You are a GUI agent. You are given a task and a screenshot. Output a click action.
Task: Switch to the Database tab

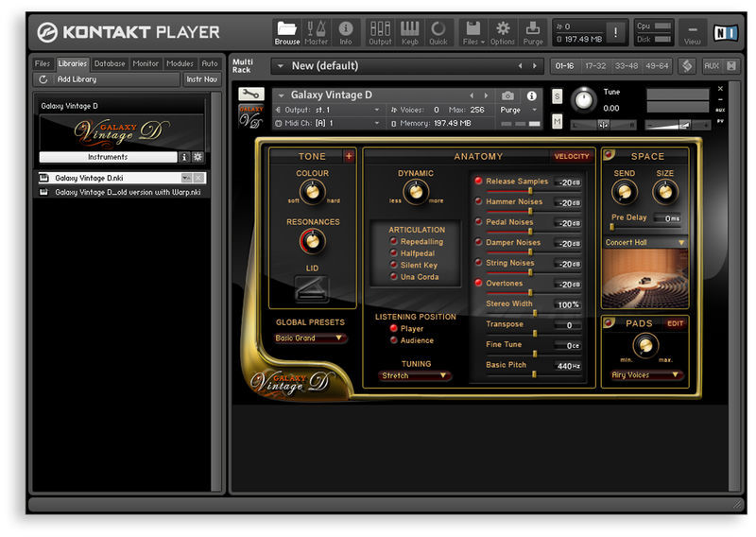pos(110,63)
